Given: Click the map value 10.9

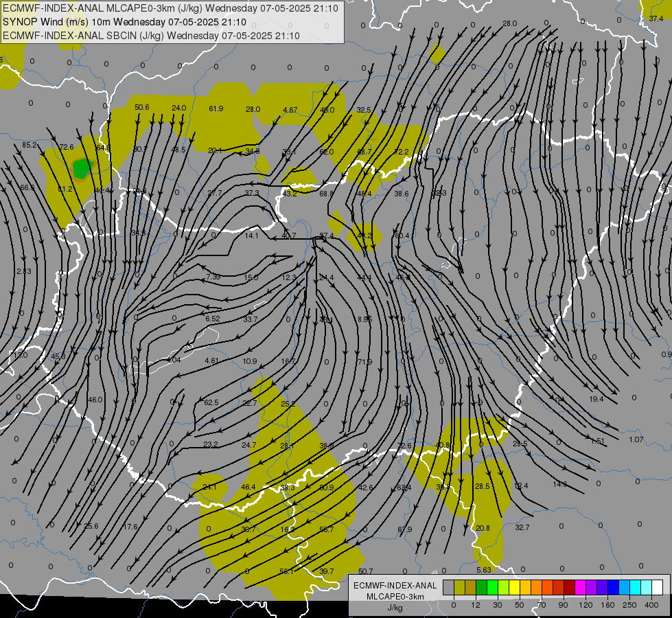Looking at the screenshot, I should (x=250, y=361).
